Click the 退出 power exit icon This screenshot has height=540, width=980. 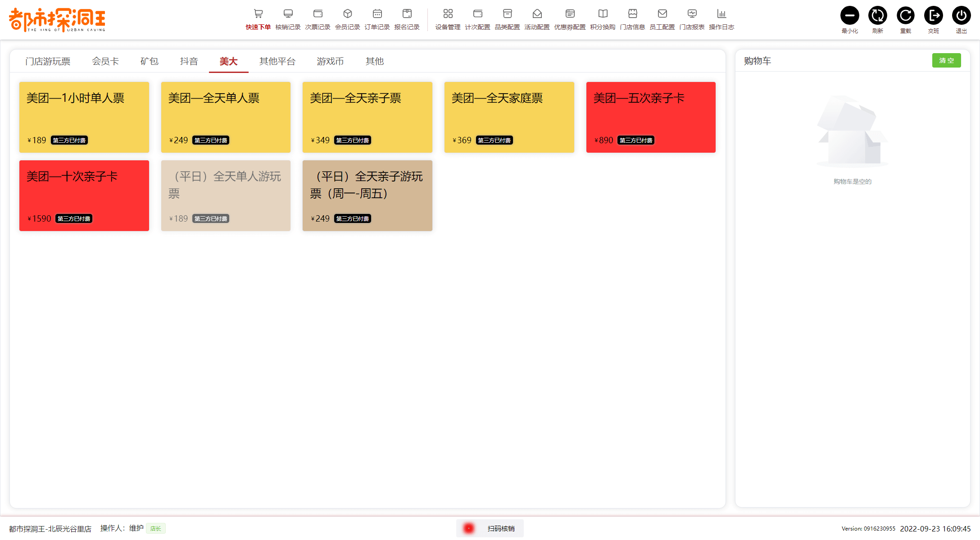click(962, 15)
